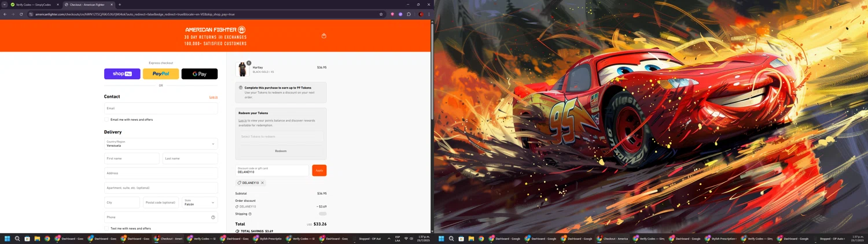Apply the discount code
The image size is (868, 244).
319,170
